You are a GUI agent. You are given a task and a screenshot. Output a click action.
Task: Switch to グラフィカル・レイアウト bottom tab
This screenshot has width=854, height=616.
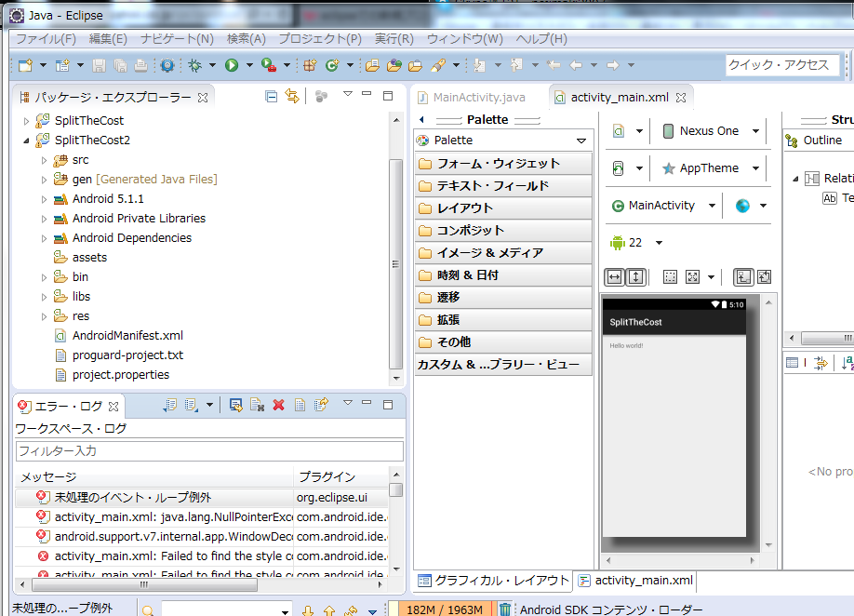point(493,581)
